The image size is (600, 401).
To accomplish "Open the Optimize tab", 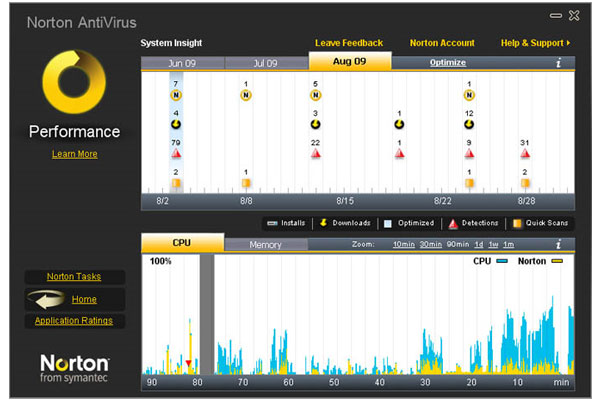I will tap(448, 62).
